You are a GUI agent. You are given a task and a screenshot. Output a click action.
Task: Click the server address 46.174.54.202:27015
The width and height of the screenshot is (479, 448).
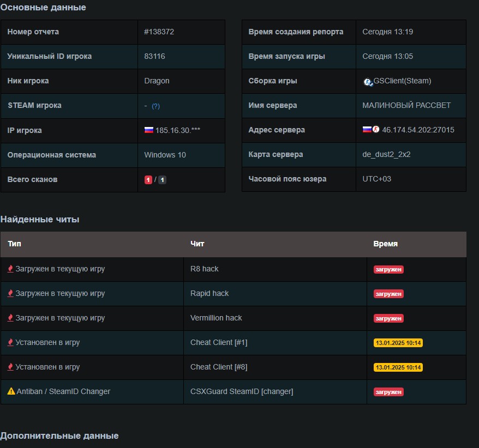coord(418,130)
